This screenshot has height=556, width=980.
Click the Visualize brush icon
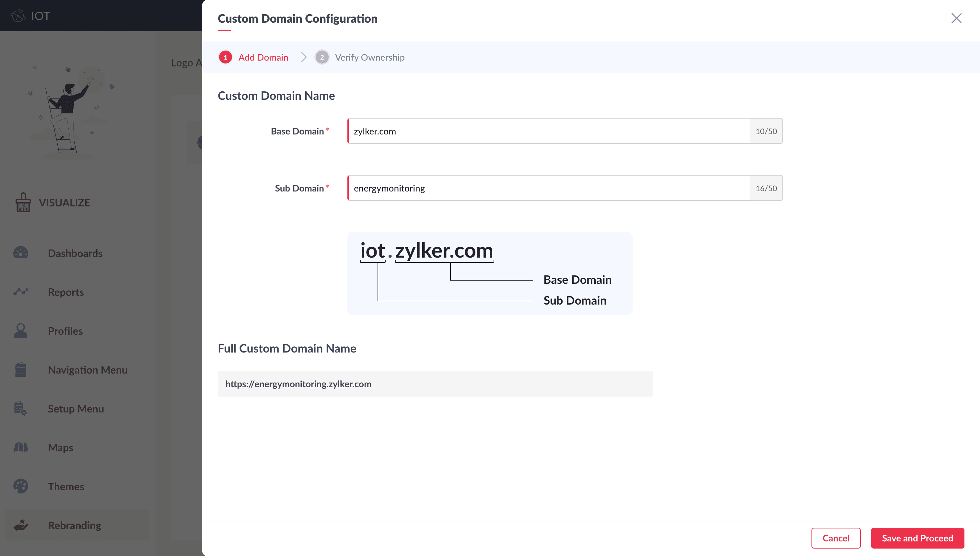coord(23,203)
